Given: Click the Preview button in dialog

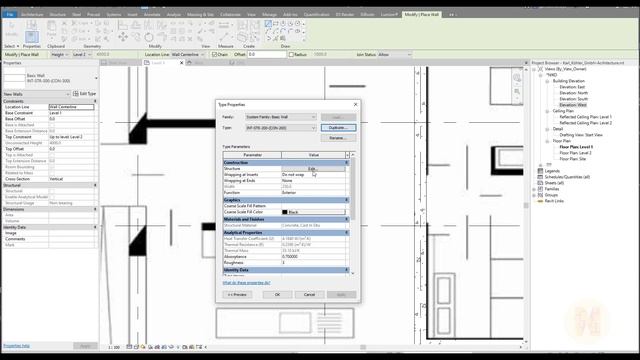Looking at the screenshot, I should click(x=237, y=294).
